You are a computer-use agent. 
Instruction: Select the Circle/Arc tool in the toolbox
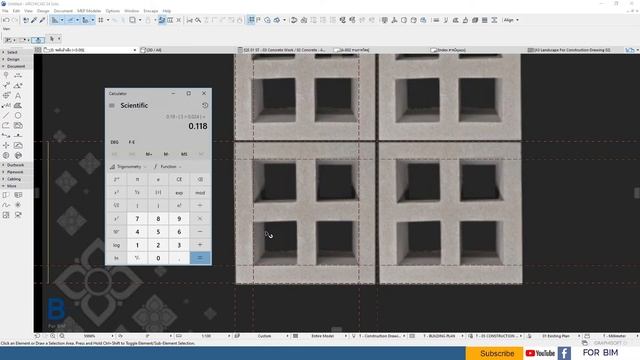point(18,116)
